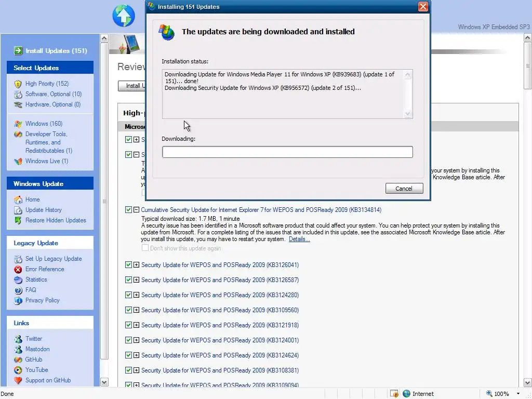
Task: Expand details for KB3109560
Action: pyautogui.click(x=137, y=310)
